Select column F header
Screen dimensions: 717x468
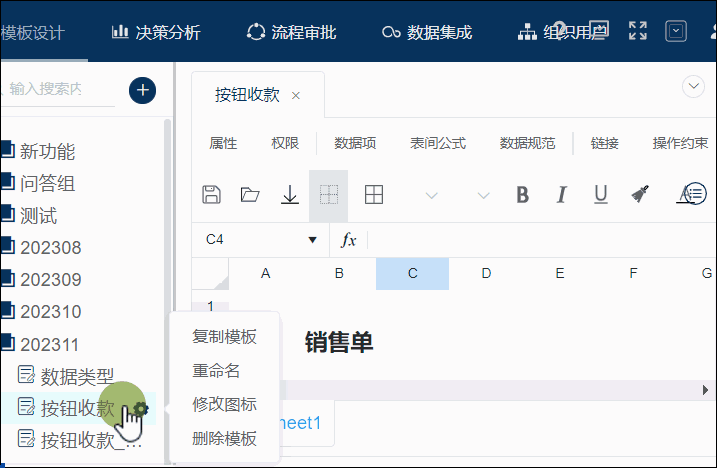[633, 274]
